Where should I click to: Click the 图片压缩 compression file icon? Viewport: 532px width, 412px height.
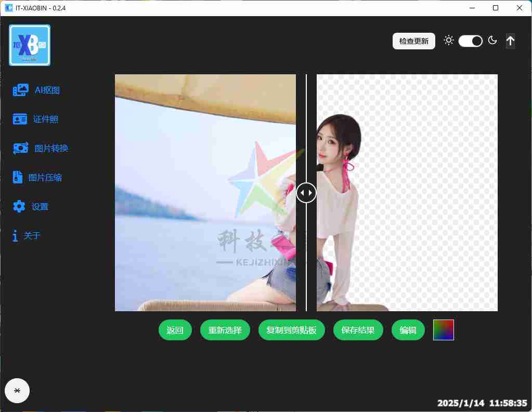click(18, 178)
